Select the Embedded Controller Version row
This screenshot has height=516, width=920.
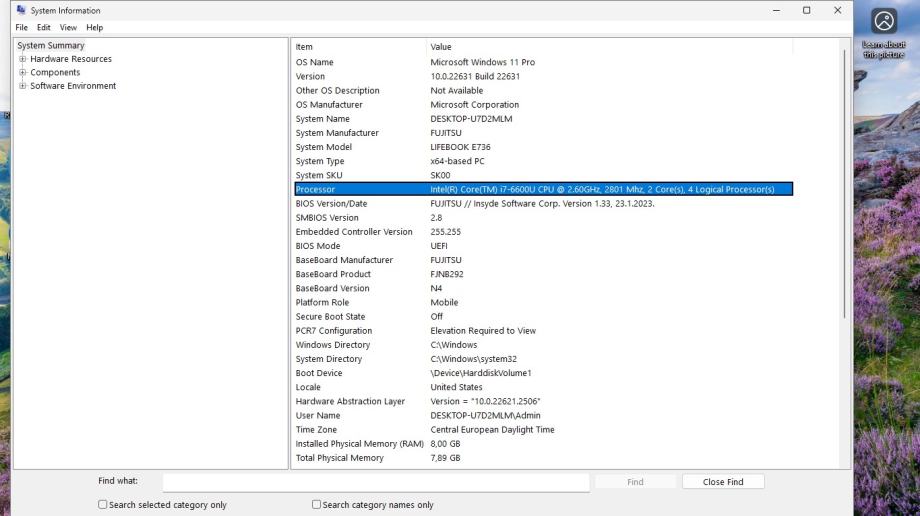543,231
